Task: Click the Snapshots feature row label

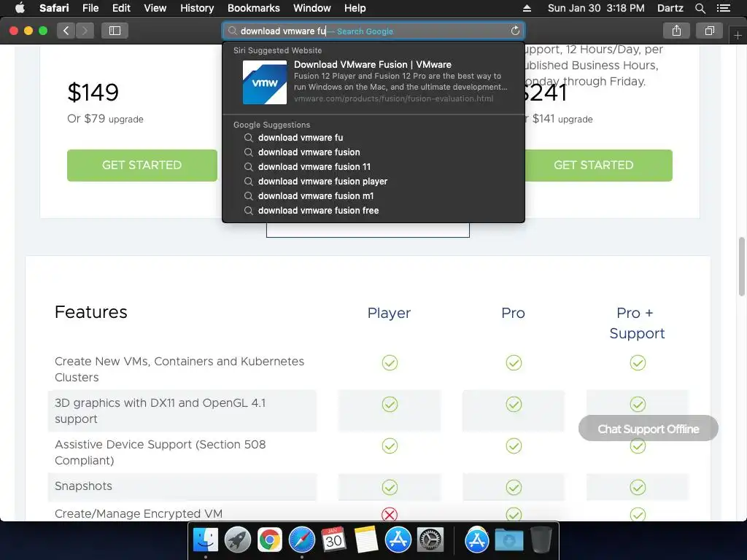Action: tap(83, 486)
